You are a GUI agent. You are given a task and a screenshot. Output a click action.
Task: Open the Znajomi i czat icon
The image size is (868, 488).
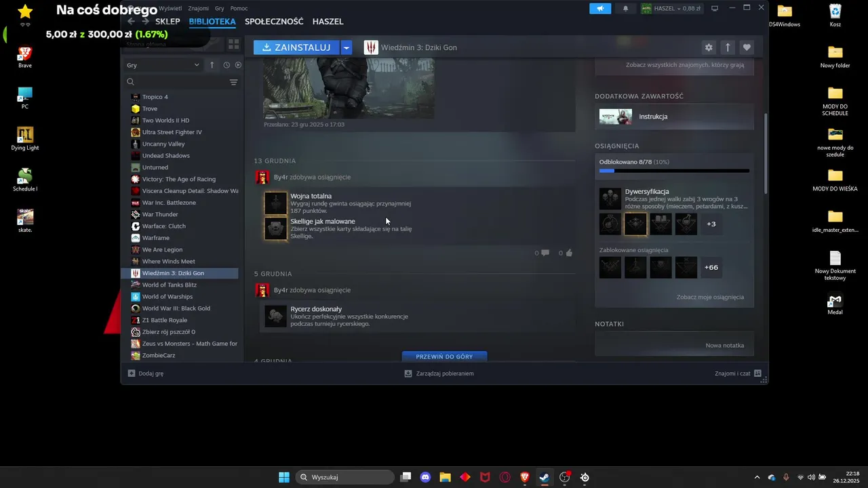click(x=757, y=373)
